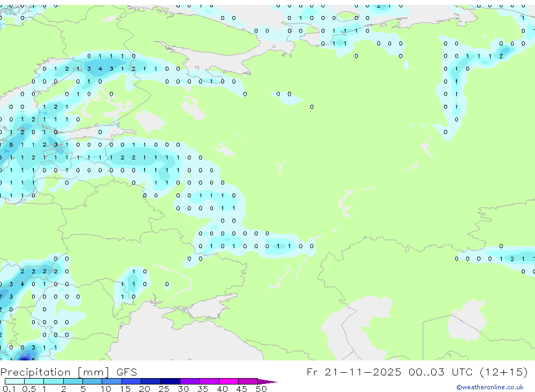Click the '35' legend scale label
This screenshot has width=535, height=392.
point(203,389)
